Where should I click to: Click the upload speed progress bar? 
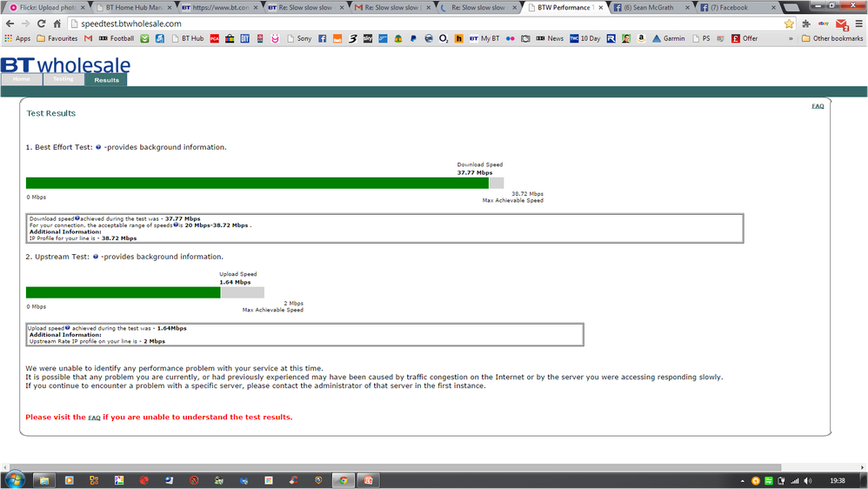coord(145,292)
